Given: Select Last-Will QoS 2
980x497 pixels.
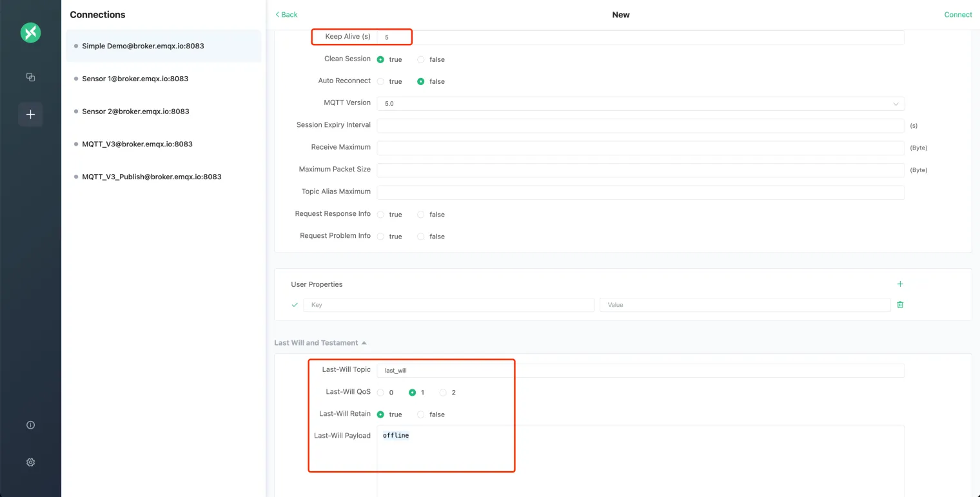Looking at the screenshot, I should tap(443, 392).
